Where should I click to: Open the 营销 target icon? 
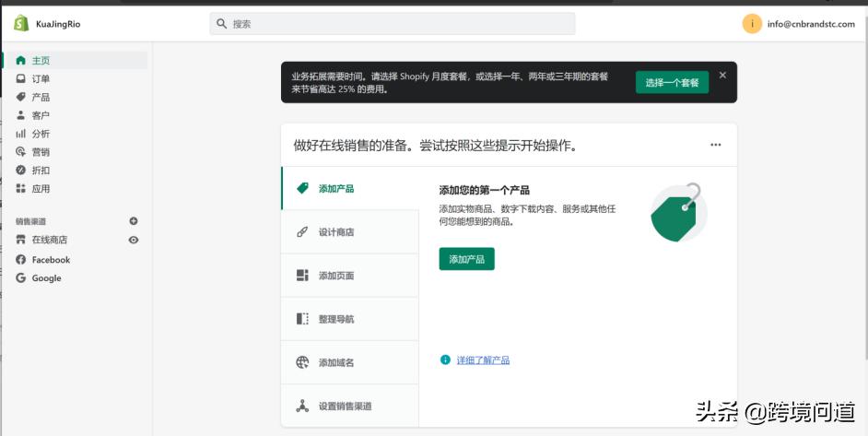pyautogui.click(x=20, y=152)
